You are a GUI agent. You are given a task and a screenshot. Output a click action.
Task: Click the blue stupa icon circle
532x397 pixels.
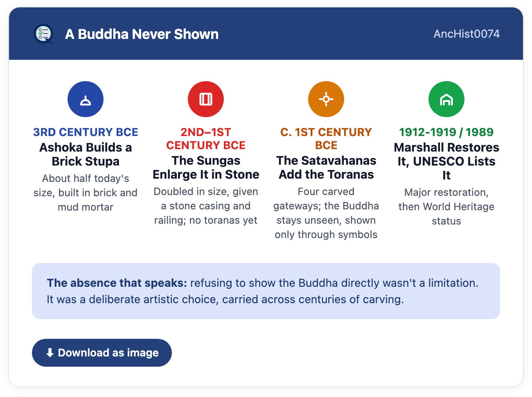86,99
